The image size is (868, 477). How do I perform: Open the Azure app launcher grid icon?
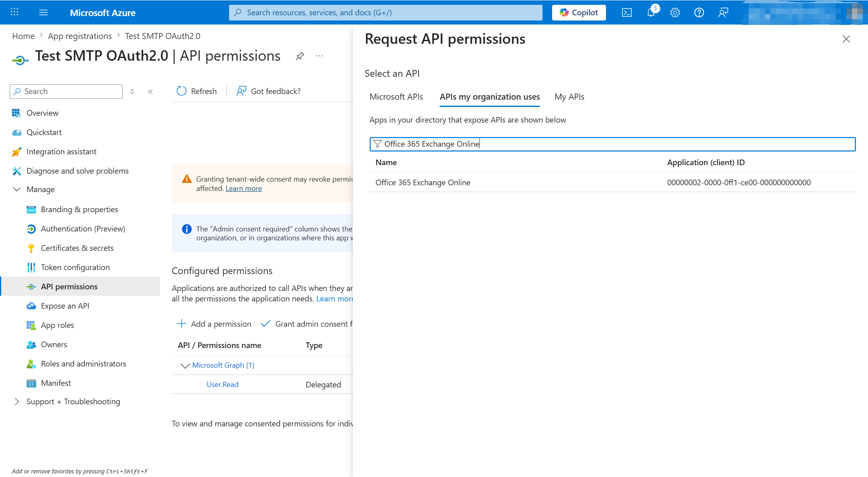pyautogui.click(x=14, y=12)
